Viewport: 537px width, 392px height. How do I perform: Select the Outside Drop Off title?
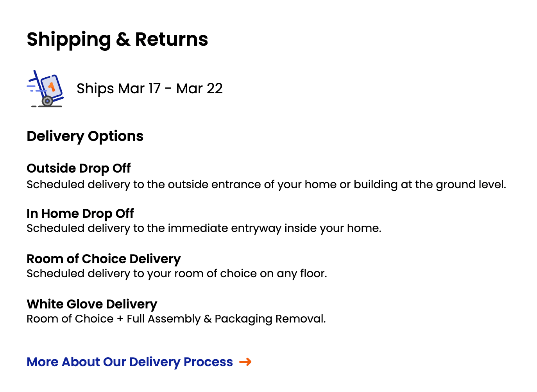[x=79, y=168]
